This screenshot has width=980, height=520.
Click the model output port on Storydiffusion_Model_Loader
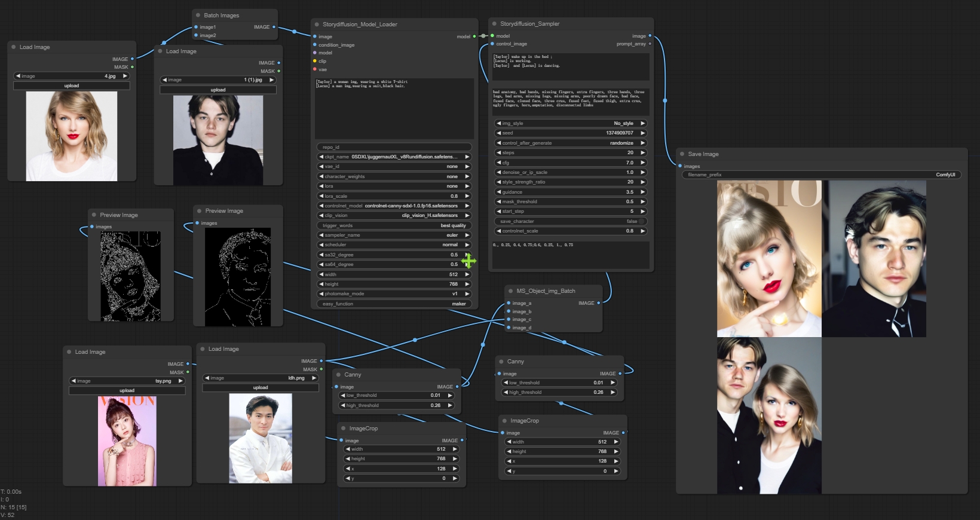click(474, 36)
